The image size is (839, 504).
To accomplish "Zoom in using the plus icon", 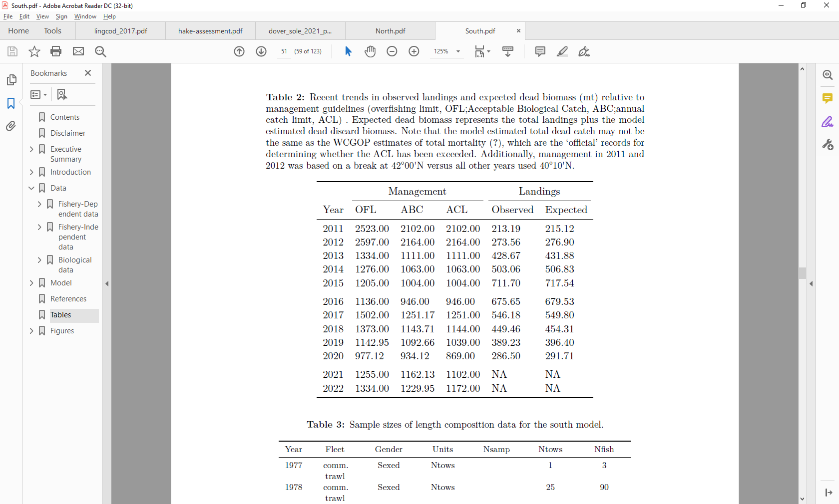I will tap(414, 51).
